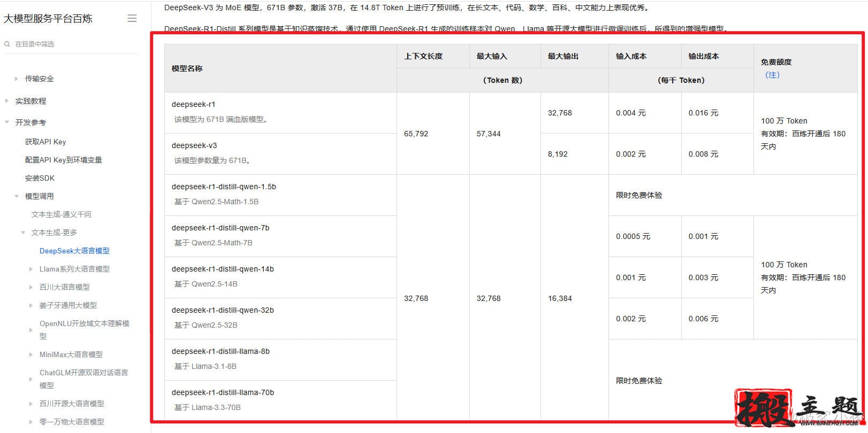Click 大模型服务平台百炼 sidebar title
This screenshot has height=433, width=868.
(x=48, y=19)
